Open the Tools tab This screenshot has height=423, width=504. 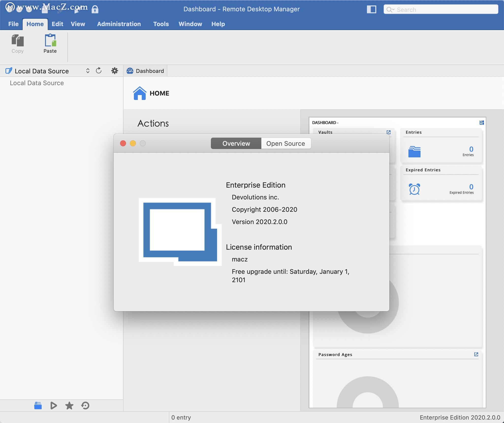click(161, 24)
